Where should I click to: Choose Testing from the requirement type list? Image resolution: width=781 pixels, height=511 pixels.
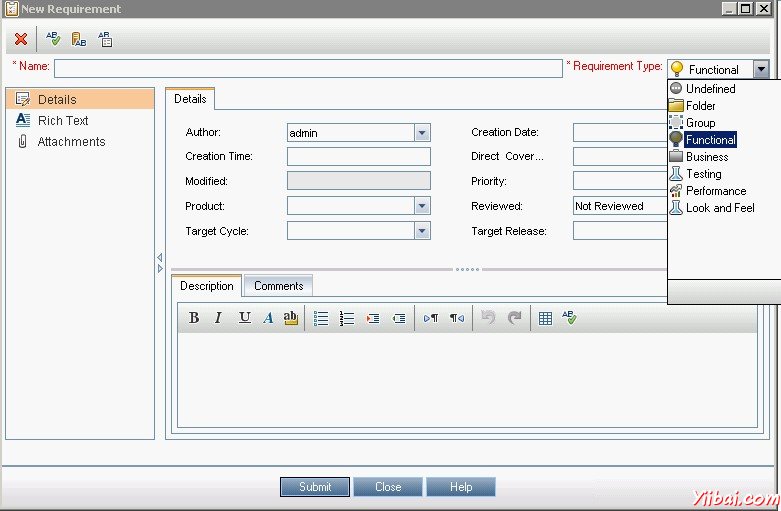coord(703,174)
